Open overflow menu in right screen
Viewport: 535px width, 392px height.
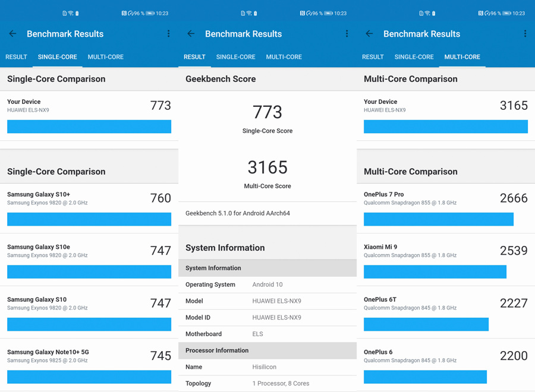(x=525, y=33)
